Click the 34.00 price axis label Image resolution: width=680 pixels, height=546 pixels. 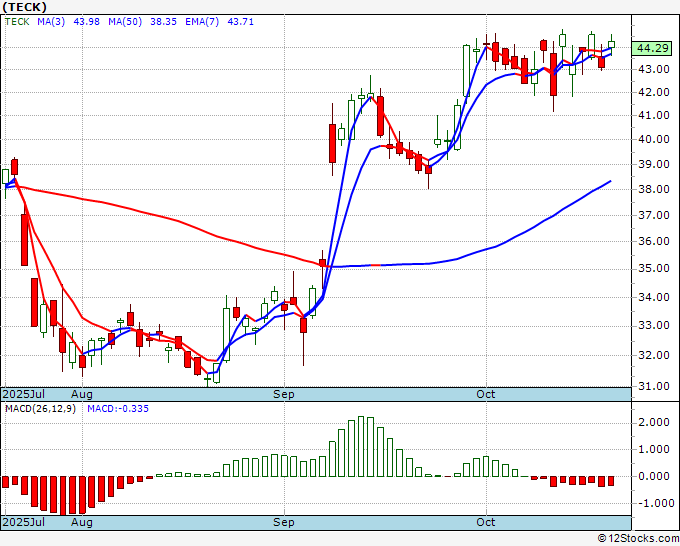(x=654, y=298)
